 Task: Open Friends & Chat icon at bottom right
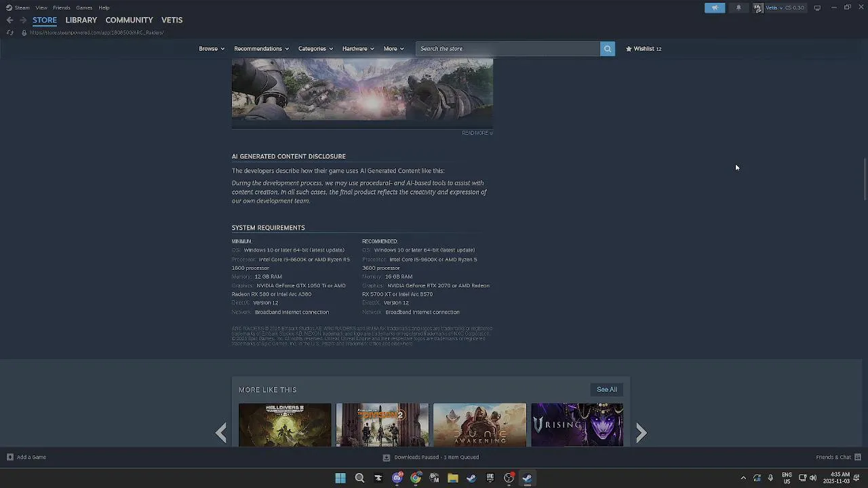[858, 457]
